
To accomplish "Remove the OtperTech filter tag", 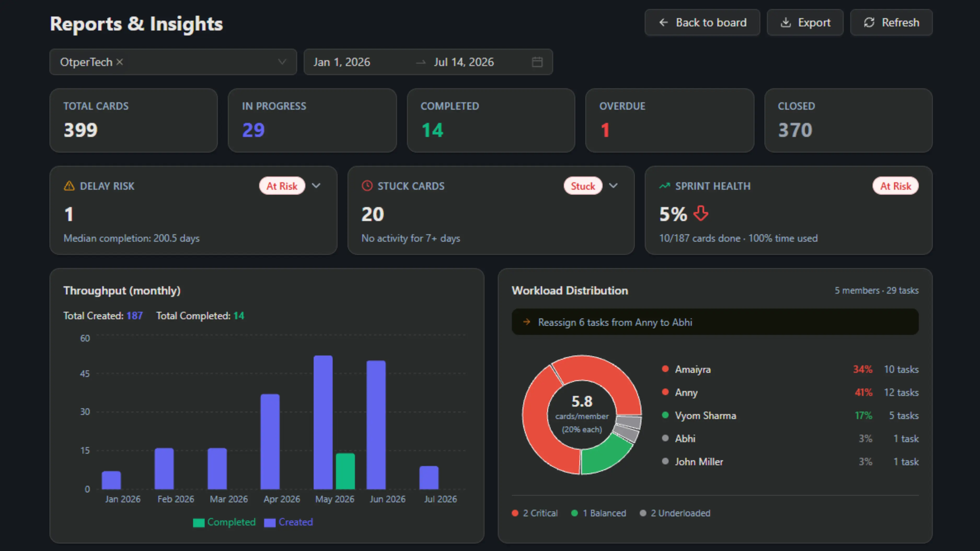I will 119,62.
